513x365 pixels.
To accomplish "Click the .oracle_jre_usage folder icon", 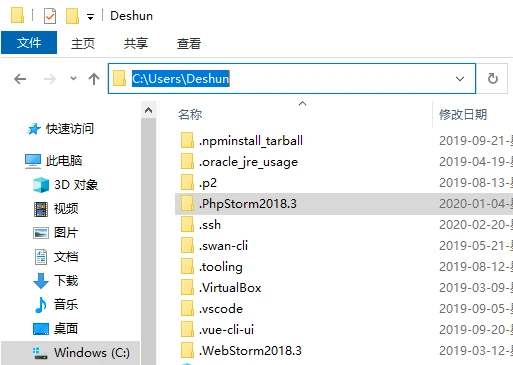I will point(187,161).
